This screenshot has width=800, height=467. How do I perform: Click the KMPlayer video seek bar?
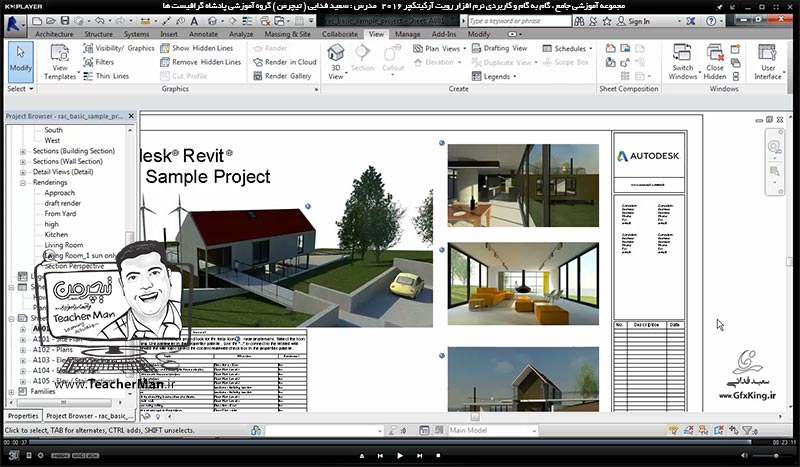coord(390,443)
